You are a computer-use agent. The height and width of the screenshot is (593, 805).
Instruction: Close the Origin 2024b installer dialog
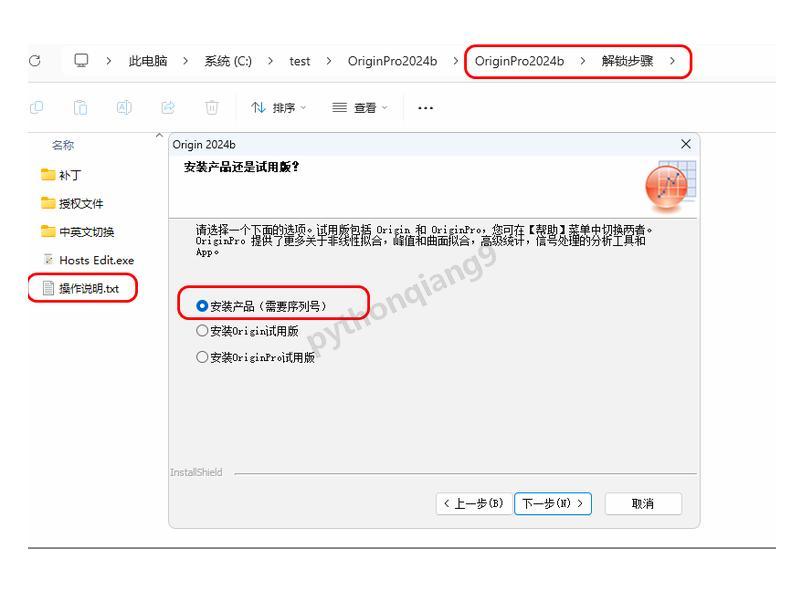[x=686, y=144]
